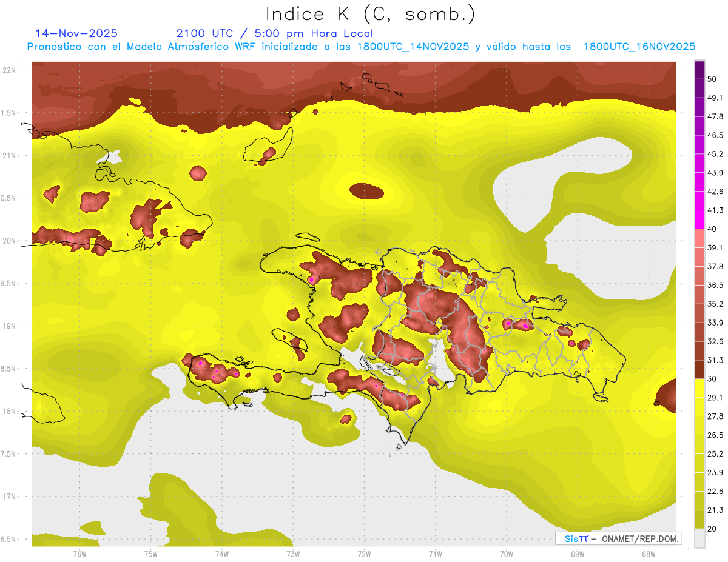
Task: Pick the salmon legend swatch between 39.1 and 40
Action: [700, 238]
